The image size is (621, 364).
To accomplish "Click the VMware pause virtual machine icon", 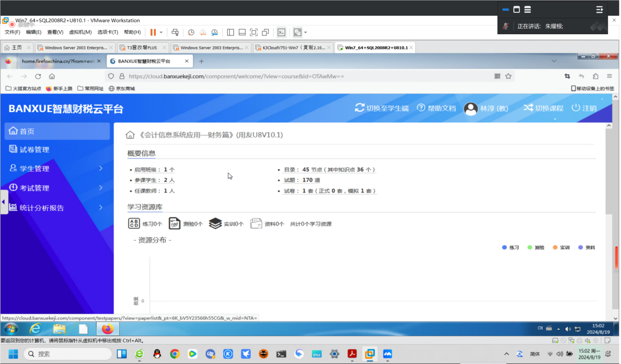I will click(x=153, y=32).
